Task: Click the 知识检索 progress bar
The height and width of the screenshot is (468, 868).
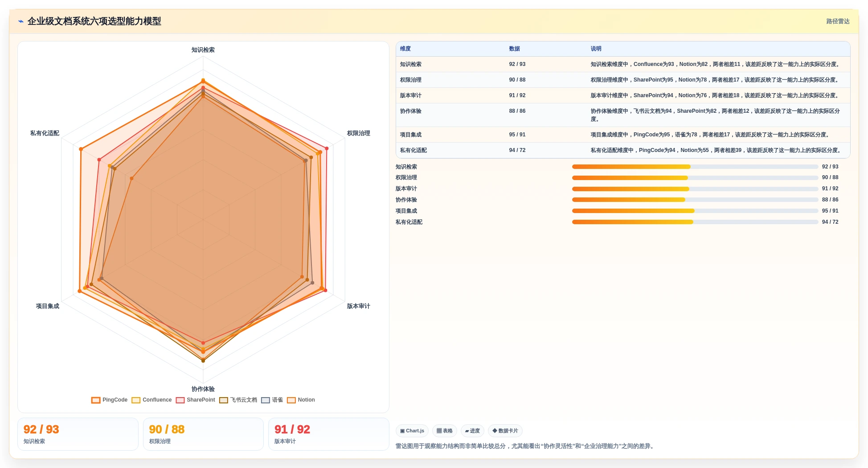Action: 695,167
